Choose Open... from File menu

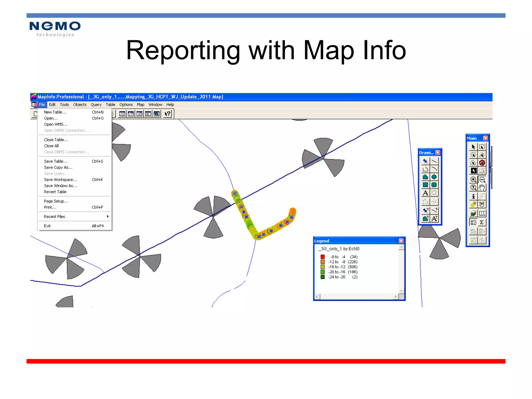click(x=75, y=118)
